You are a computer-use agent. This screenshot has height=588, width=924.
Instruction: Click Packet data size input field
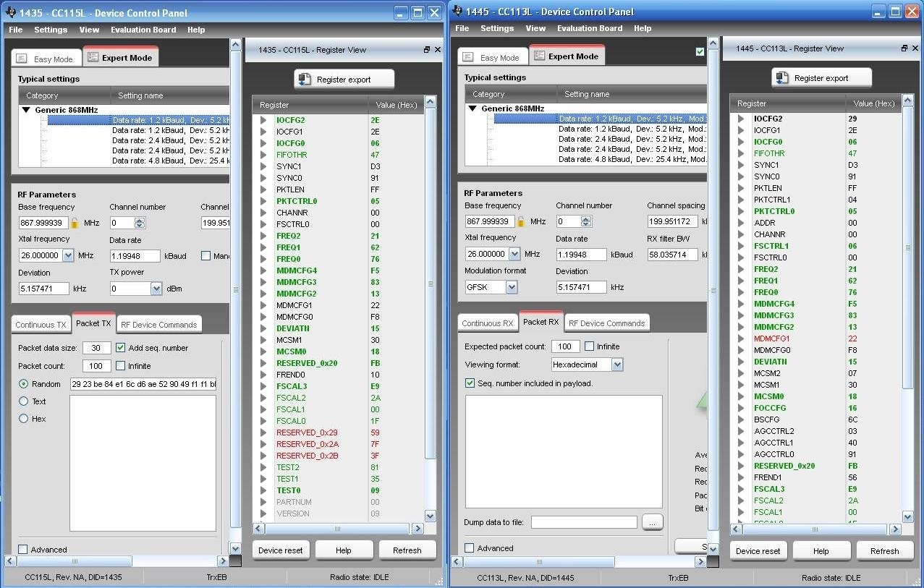click(96, 348)
